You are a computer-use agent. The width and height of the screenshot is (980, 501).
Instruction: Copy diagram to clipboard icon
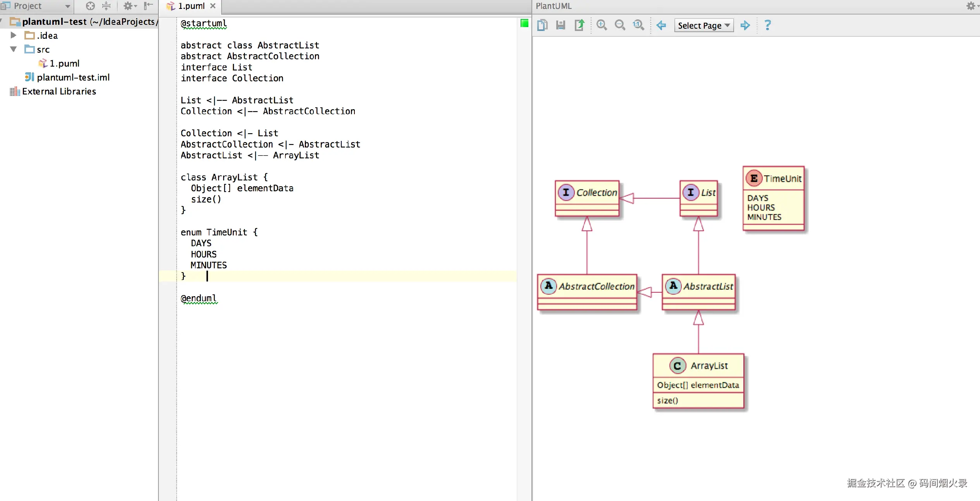pyautogui.click(x=542, y=26)
